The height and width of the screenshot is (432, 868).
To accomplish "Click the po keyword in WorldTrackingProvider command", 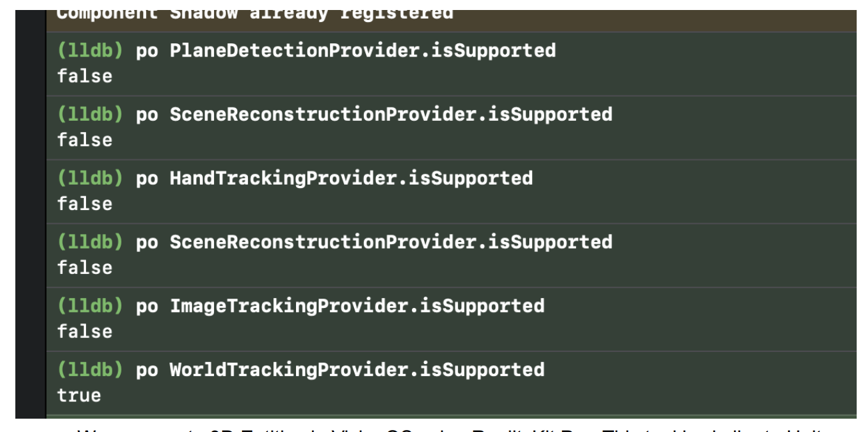I will click(x=147, y=371).
